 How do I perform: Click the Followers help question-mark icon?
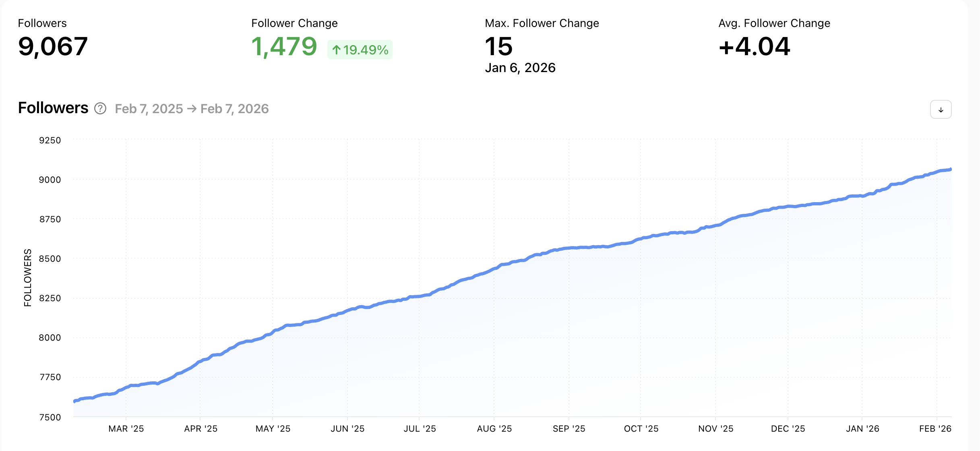click(100, 109)
